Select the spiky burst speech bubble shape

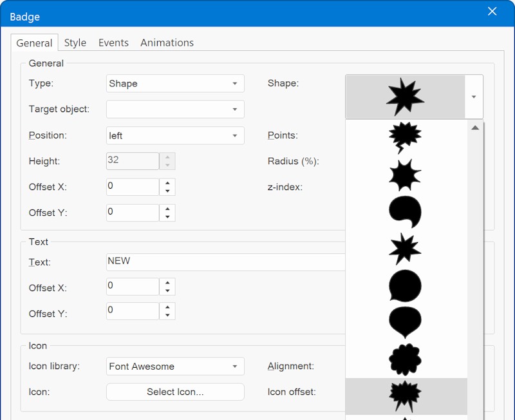click(406, 137)
